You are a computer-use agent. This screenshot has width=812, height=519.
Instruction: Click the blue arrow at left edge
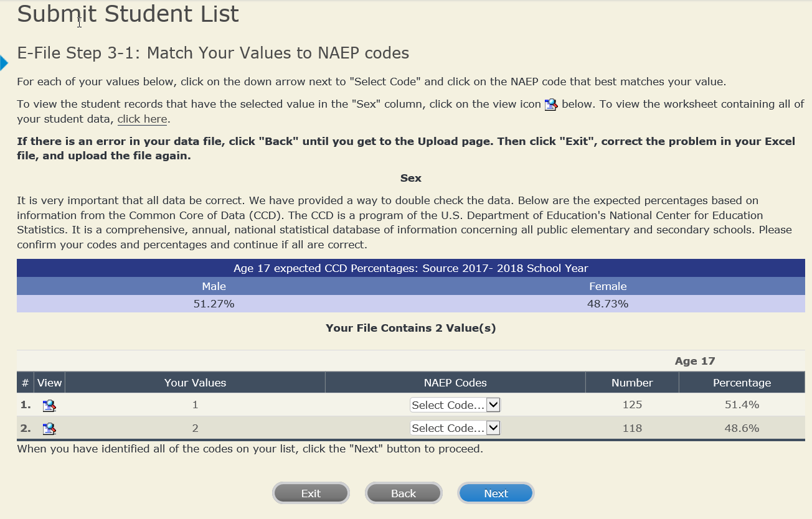click(4, 63)
